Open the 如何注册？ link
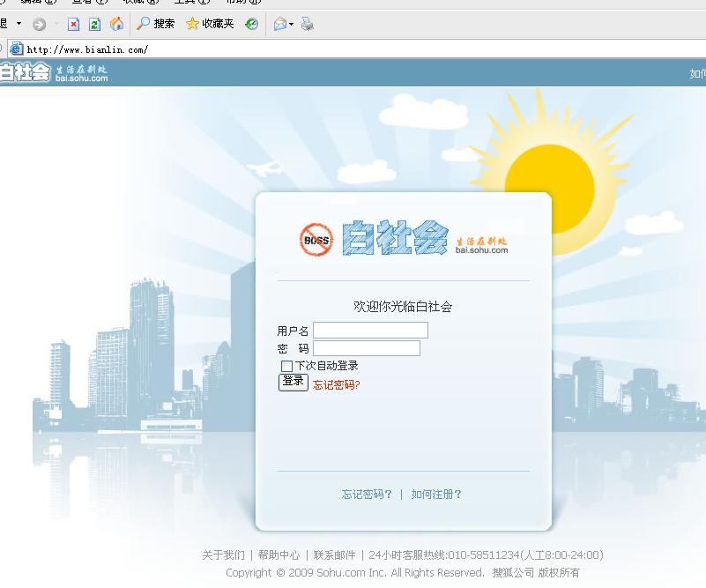The height and width of the screenshot is (588, 706). tap(437, 495)
